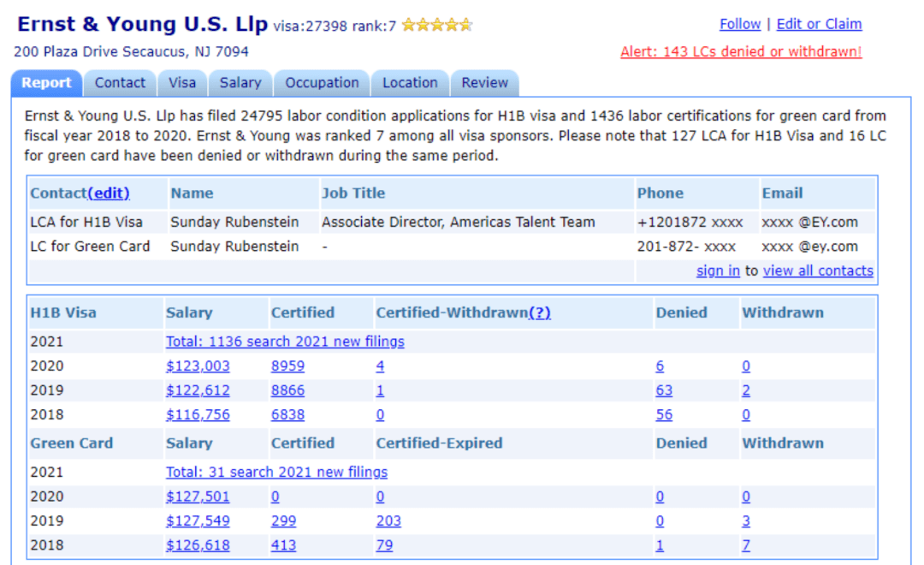Select the address 200 Plaza Drive Secaucus

pyautogui.click(x=131, y=52)
